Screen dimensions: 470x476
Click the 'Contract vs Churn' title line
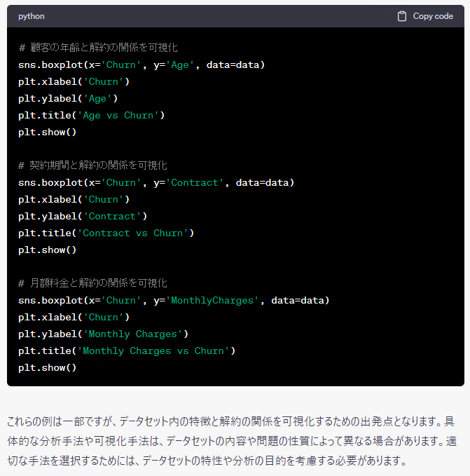click(106, 233)
